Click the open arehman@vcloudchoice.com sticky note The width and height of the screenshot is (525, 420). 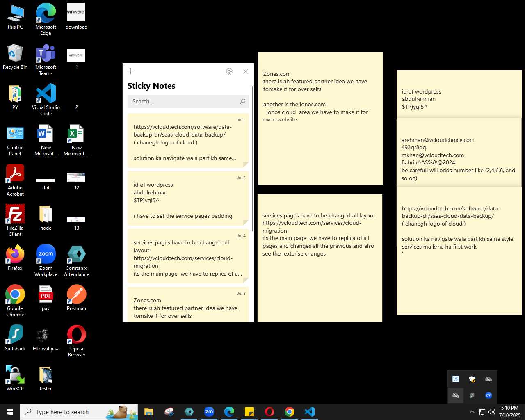[x=459, y=152]
